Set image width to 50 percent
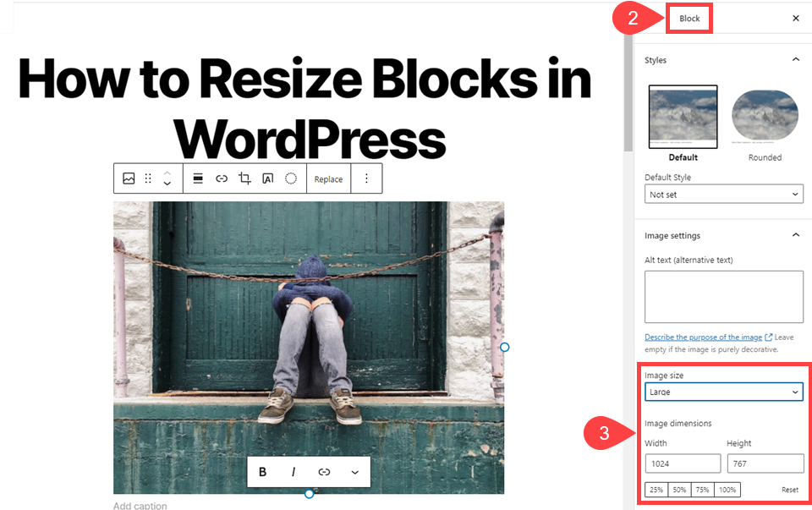 [x=678, y=489]
